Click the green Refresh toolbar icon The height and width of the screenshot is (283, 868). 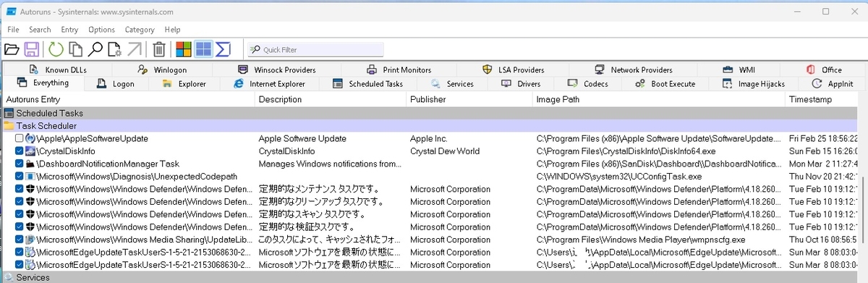click(x=56, y=49)
